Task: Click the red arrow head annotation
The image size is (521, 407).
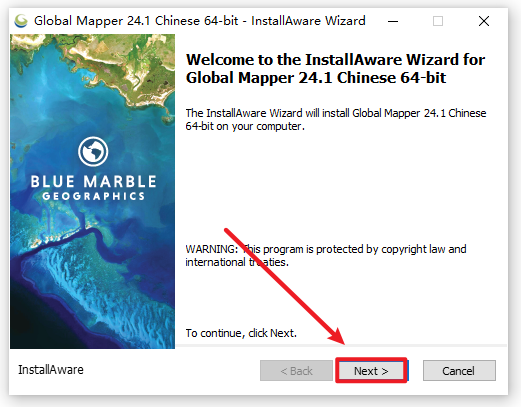Action: (338, 337)
